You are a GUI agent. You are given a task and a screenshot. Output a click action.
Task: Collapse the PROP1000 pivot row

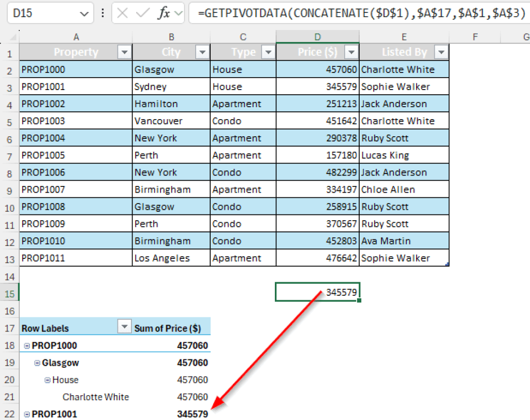pyautogui.click(x=27, y=346)
